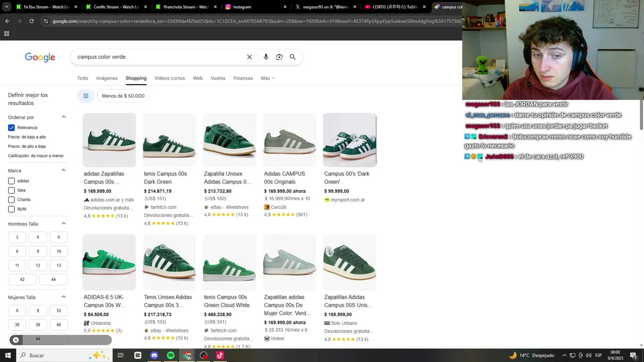Open weather widget showing 14°C Despejado
The image size is (644, 362).
[531, 355]
